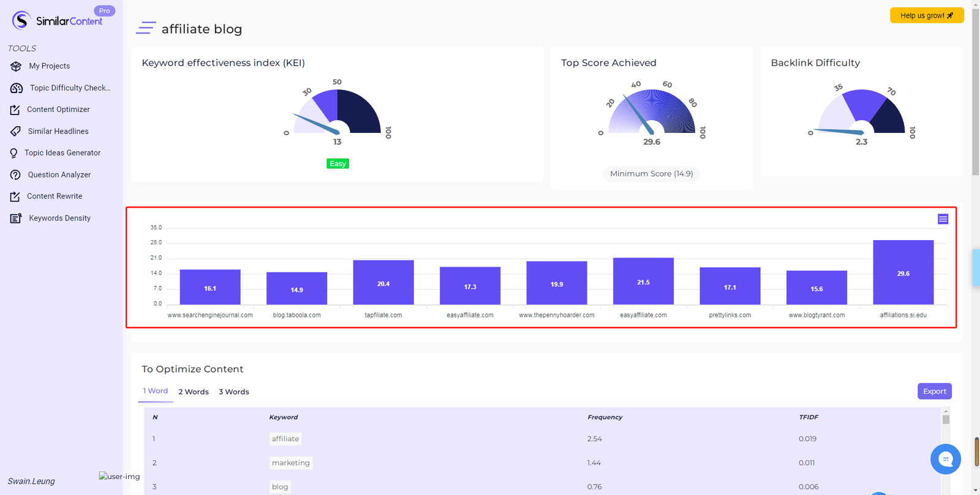This screenshot has width=980, height=495.
Task: Click the Minimum Score (14.9) pill
Action: tap(652, 174)
